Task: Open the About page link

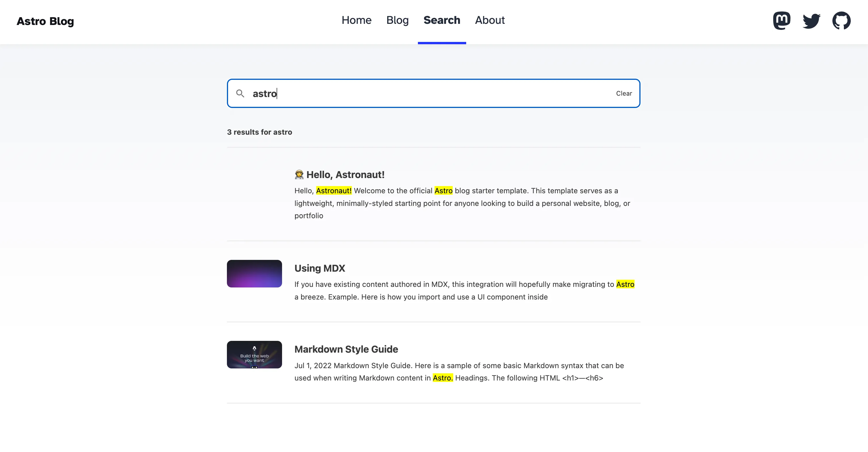Action: click(489, 20)
